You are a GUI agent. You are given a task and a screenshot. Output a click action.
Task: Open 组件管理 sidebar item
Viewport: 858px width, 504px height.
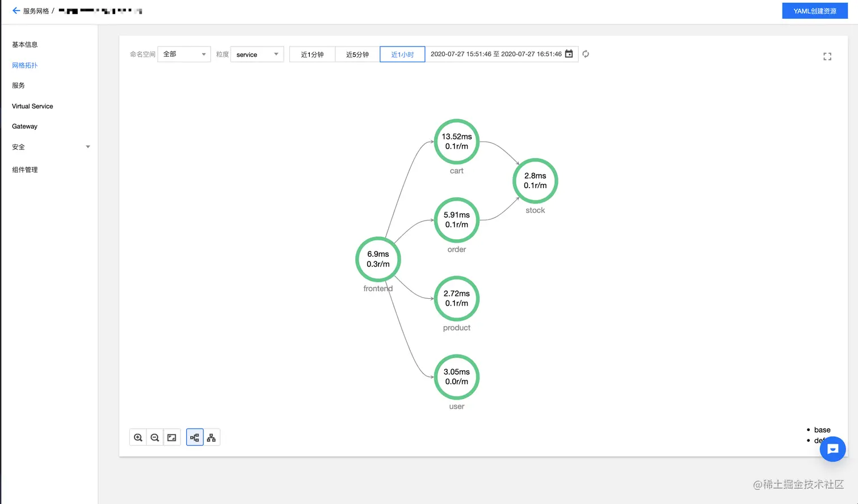click(25, 170)
